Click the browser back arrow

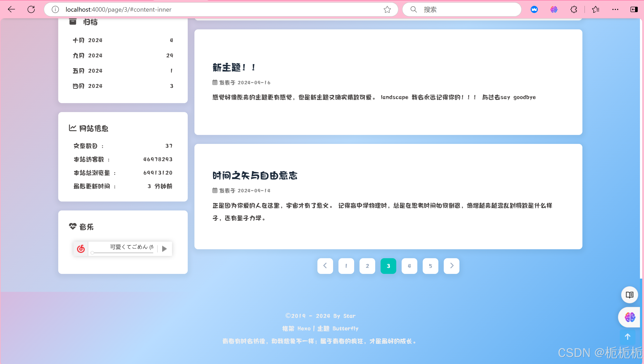11,9
